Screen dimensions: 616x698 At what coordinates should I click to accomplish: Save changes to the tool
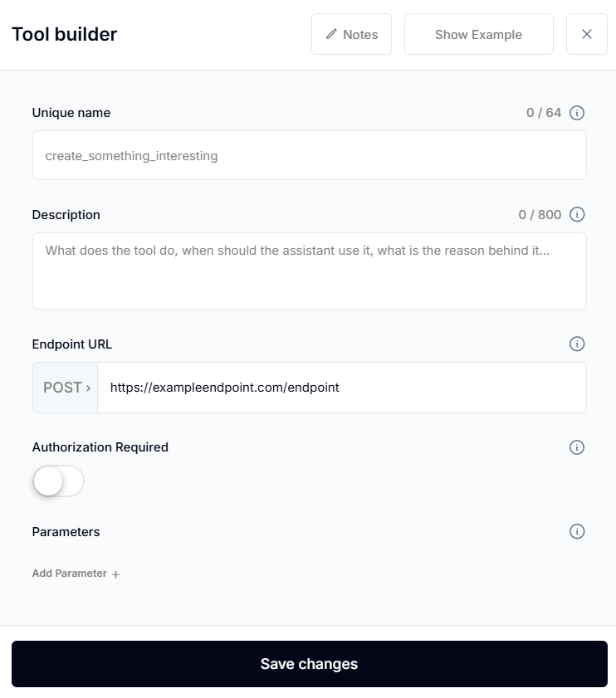click(310, 664)
